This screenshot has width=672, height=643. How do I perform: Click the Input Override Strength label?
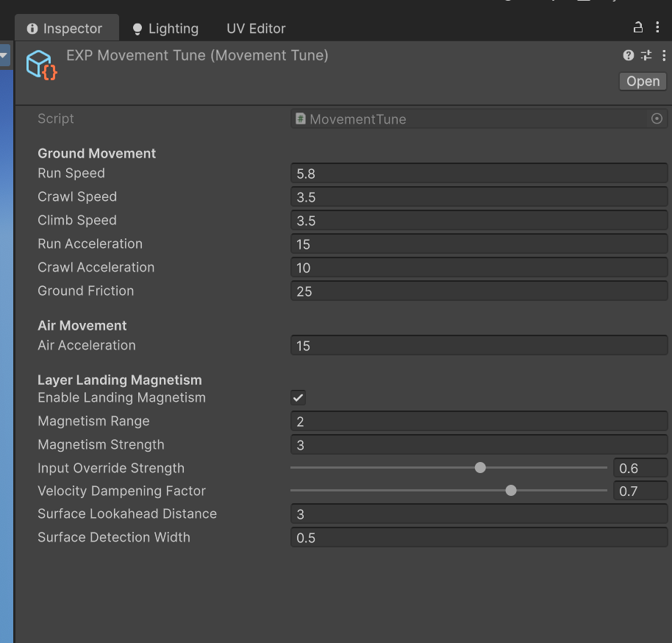pos(111,469)
